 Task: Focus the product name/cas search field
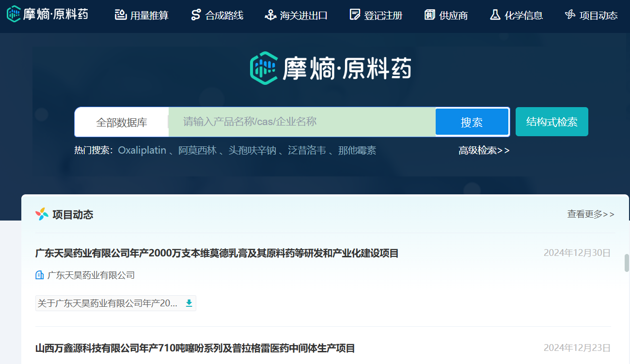(x=302, y=122)
